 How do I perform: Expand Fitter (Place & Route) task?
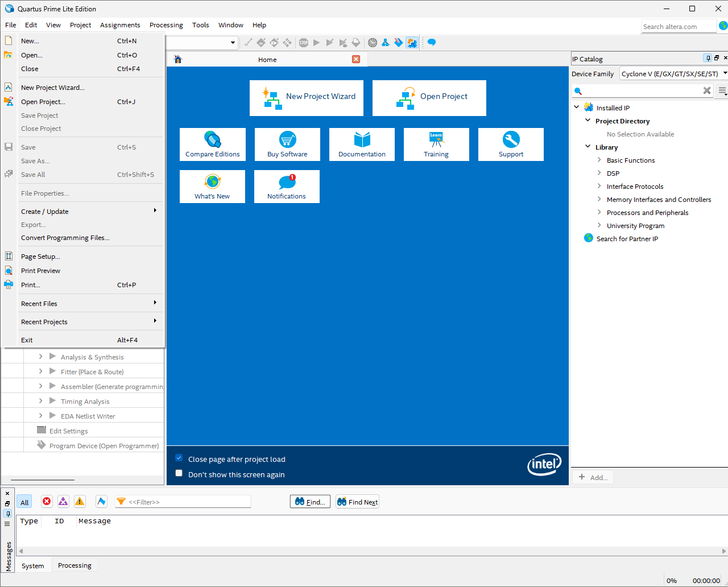coord(40,371)
